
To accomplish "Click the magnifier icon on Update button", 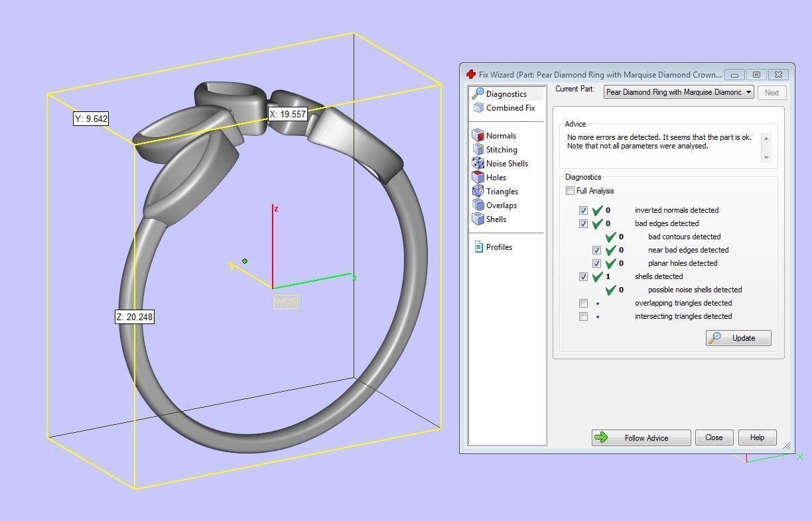I will click(x=715, y=338).
